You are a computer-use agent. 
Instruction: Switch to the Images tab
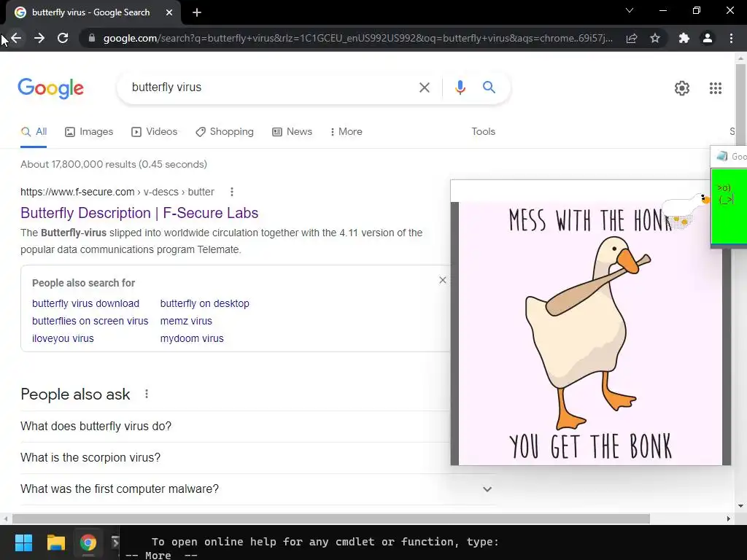89,132
